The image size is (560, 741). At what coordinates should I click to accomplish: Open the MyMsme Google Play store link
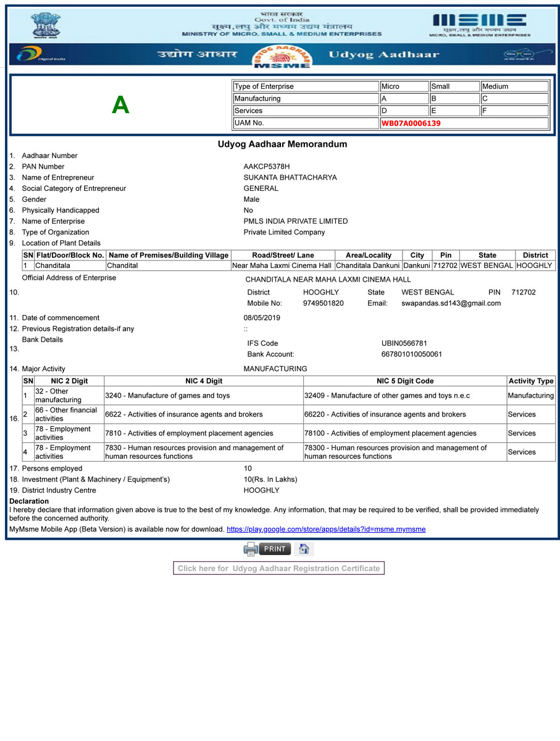[x=326, y=529]
